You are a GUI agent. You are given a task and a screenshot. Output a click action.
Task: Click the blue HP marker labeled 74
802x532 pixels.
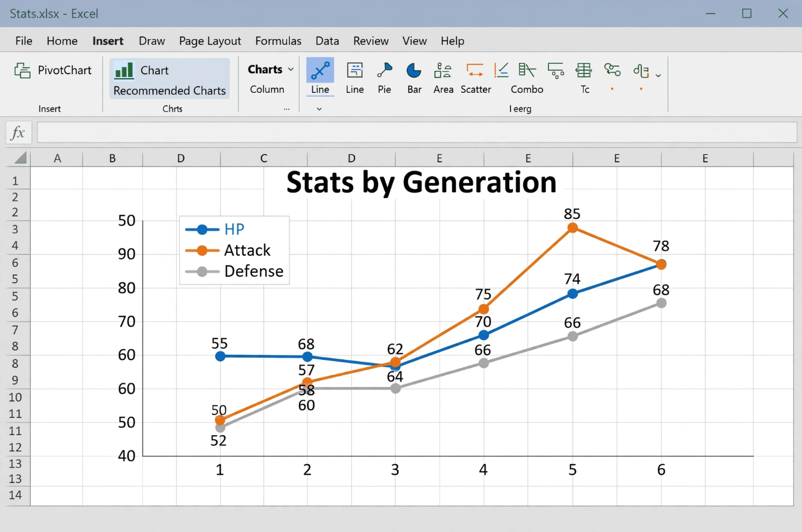tap(573, 294)
